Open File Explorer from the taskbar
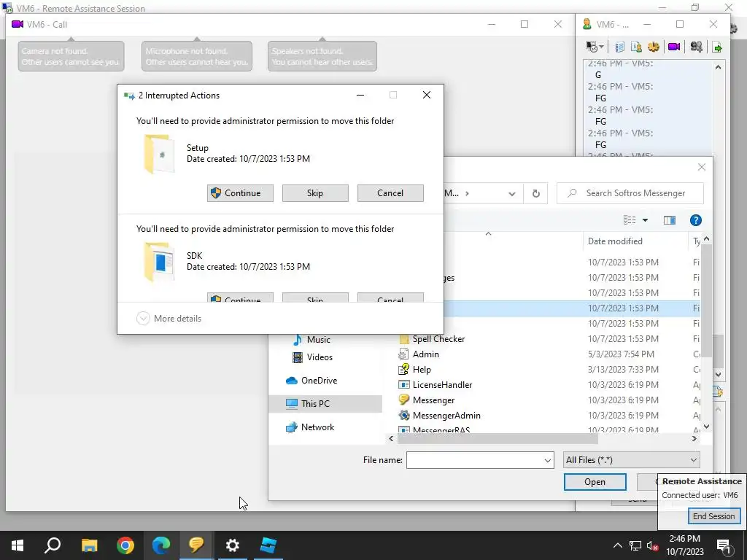The width and height of the screenshot is (747, 560). [89, 545]
